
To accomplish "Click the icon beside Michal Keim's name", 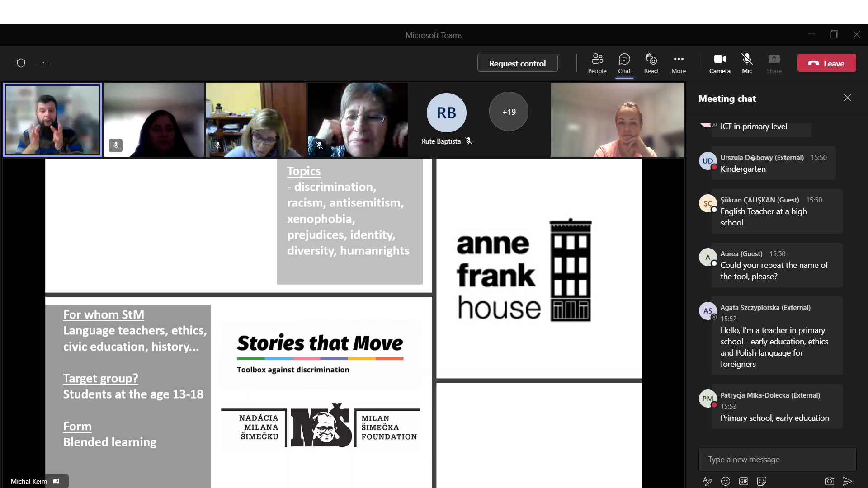I will point(57,482).
